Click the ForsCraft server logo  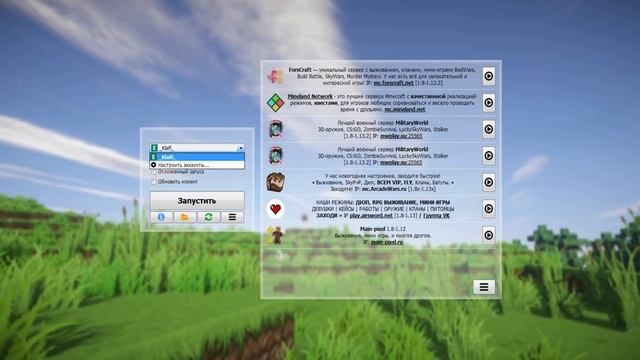[276, 76]
